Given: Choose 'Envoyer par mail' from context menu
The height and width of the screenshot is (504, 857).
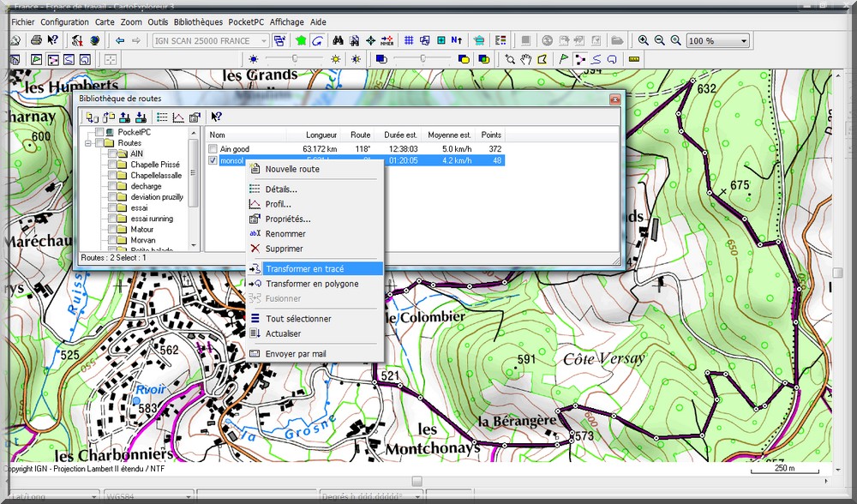Looking at the screenshot, I should point(315,354).
